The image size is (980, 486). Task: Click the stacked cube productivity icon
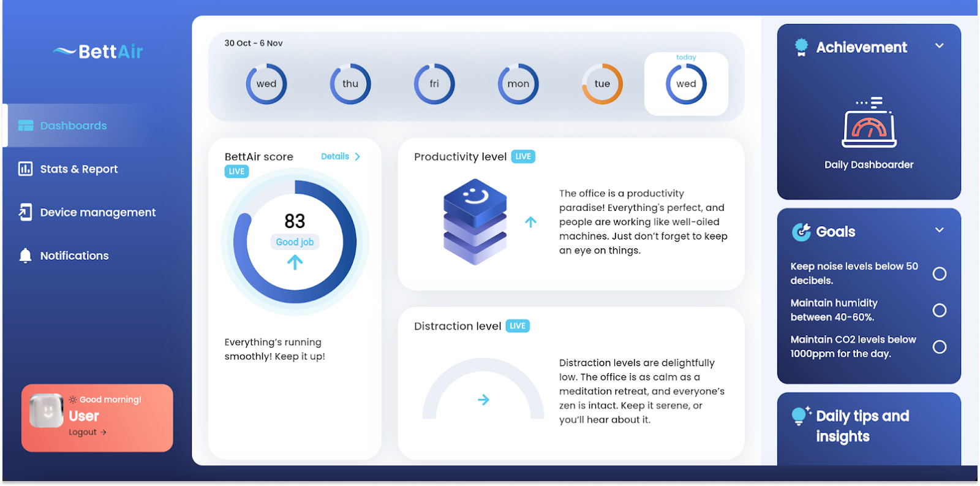click(x=475, y=222)
